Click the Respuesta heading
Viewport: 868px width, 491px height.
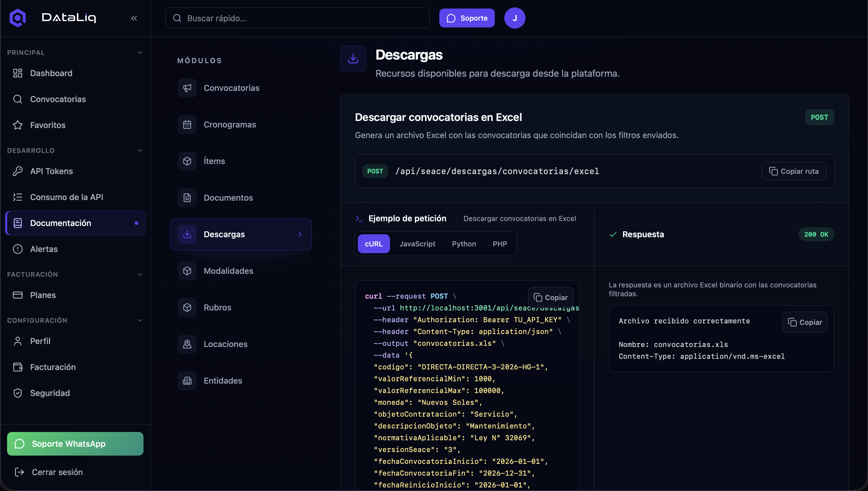(643, 234)
